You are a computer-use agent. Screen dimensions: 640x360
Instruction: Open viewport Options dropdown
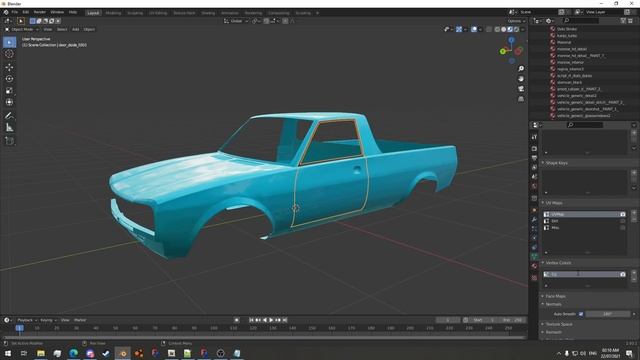point(516,21)
